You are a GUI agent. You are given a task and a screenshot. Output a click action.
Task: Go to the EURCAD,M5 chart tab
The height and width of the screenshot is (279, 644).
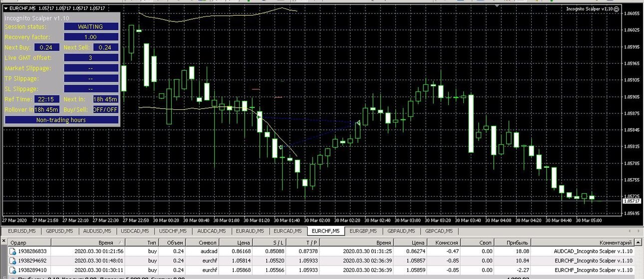(288, 231)
